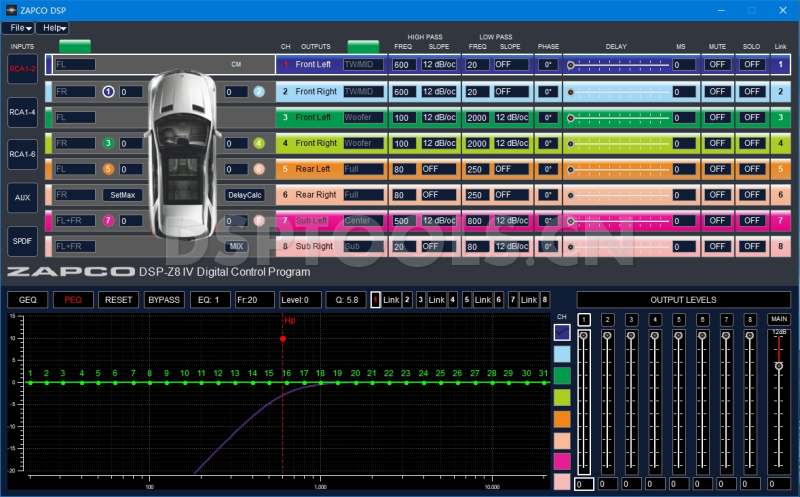800x497 pixels.
Task: Open TW/MID type dropdown for channel 2
Action: pyautogui.click(x=363, y=92)
